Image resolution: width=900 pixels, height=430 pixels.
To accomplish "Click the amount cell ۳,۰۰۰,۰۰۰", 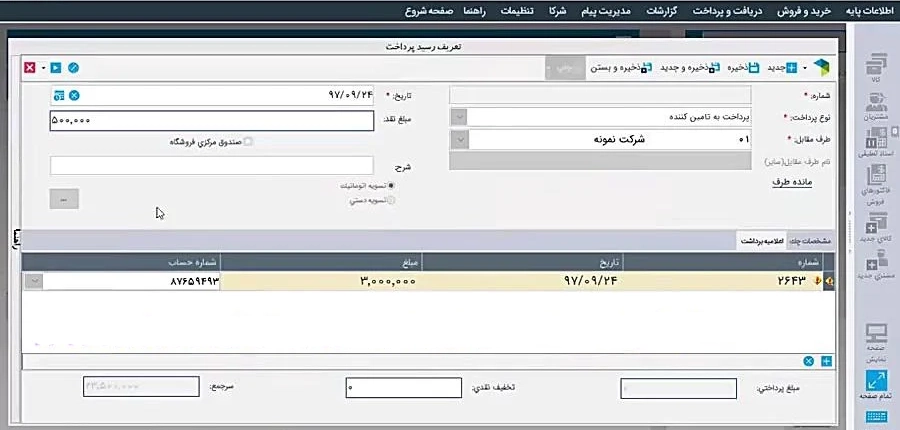I will (321, 281).
